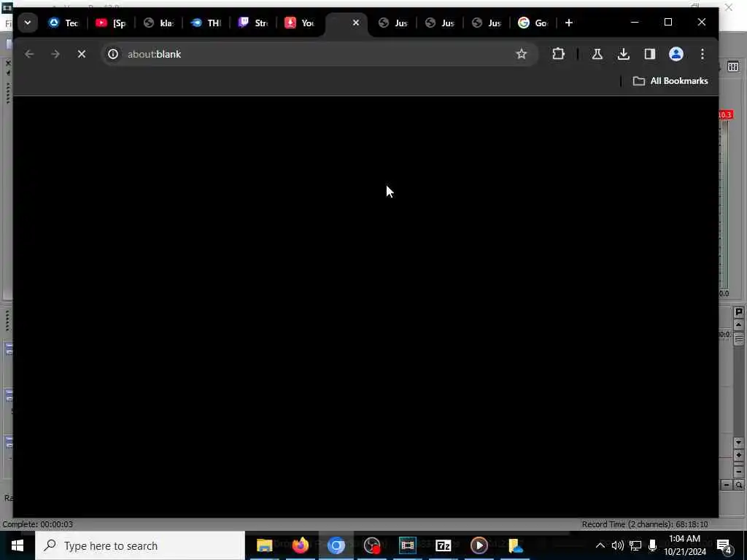The height and width of the screenshot is (560, 747).
Task: Open the clock showing 1:04 AM
Action: [x=684, y=545]
